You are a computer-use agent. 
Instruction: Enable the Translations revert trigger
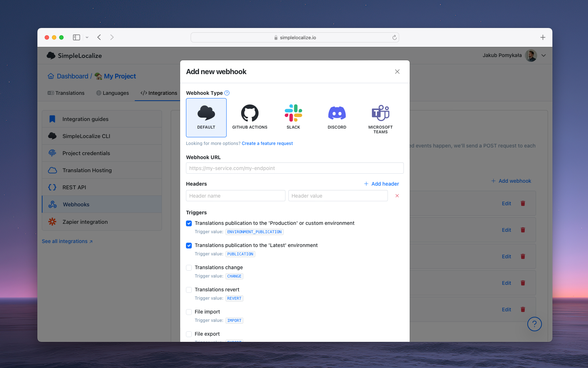click(189, 290)
